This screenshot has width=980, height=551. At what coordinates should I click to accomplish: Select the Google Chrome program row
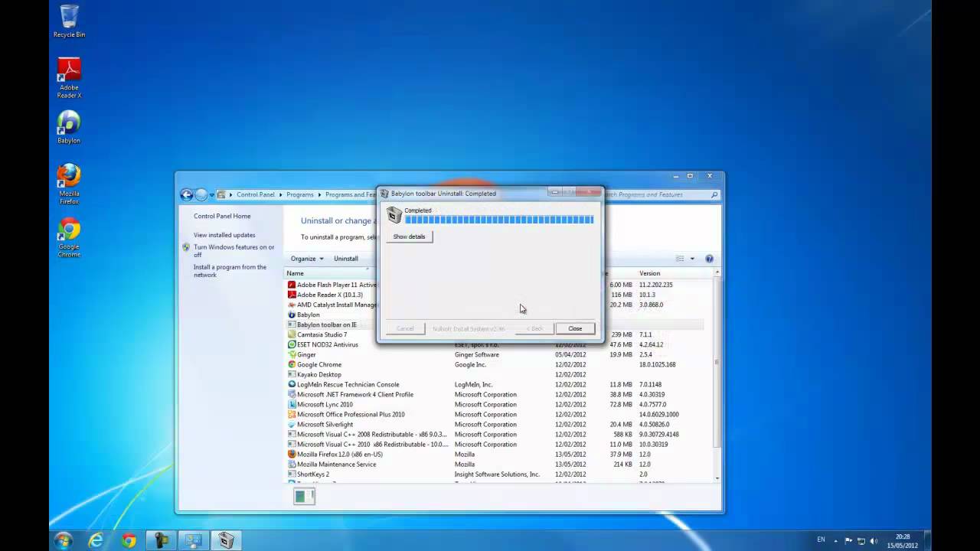[495, 364]
